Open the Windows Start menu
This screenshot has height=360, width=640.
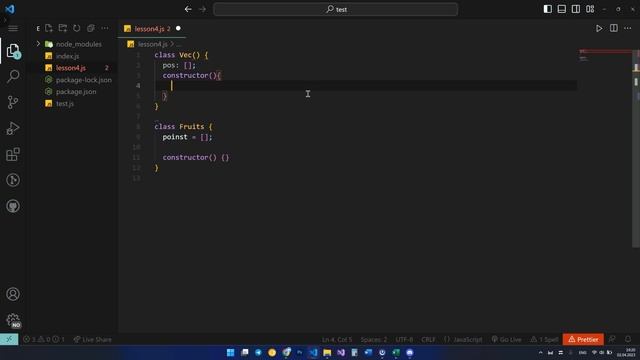231,352
